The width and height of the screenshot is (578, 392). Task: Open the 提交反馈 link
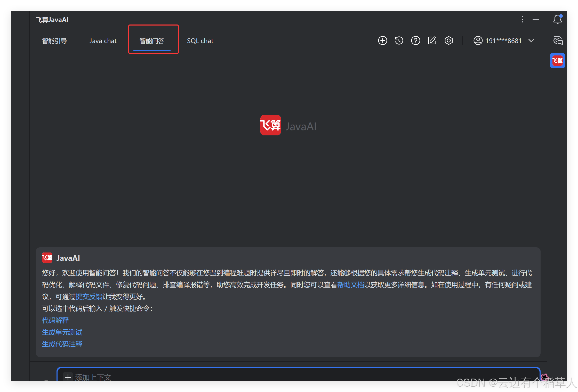pyautogui.click(x=89, y=297)
